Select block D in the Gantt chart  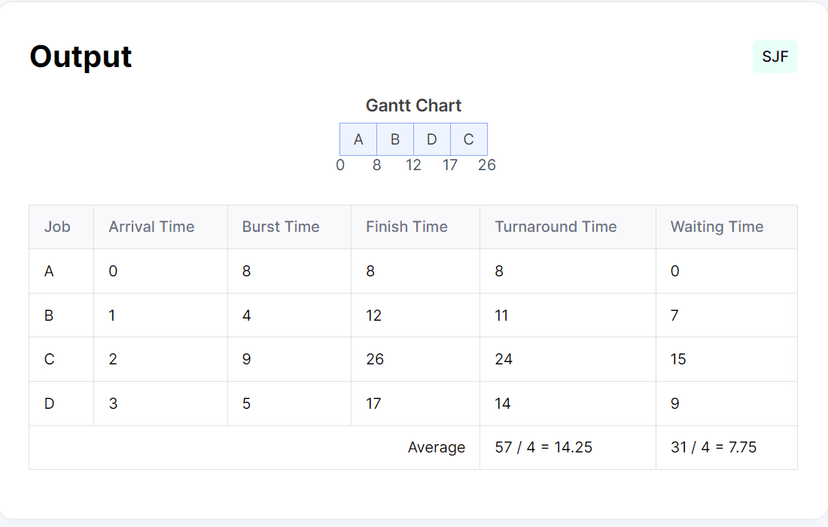point(432,139)
